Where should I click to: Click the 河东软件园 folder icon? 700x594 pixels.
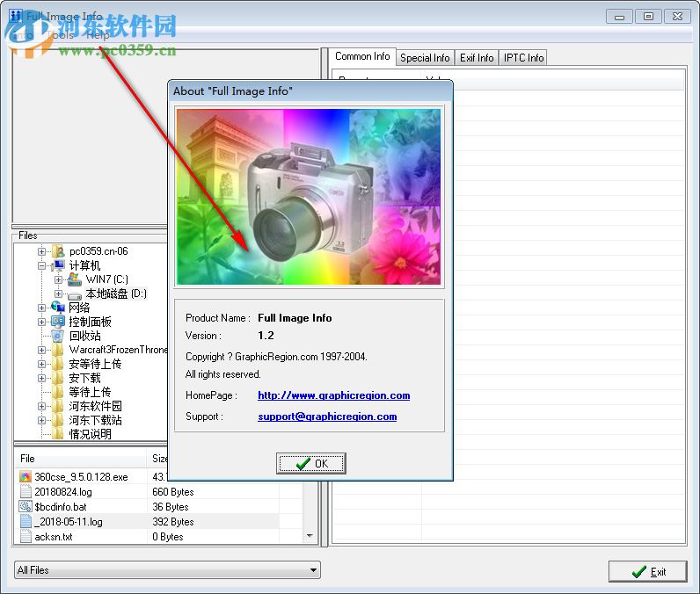click(58, 406)
